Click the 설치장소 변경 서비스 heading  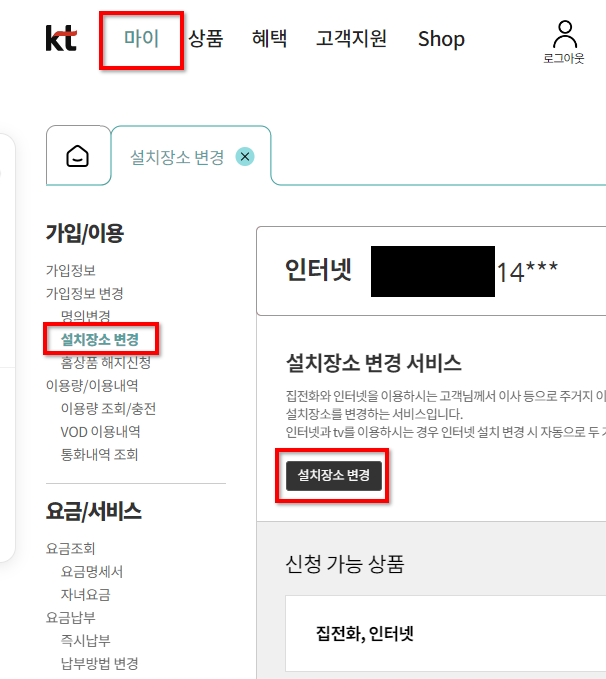click(374, 362)
